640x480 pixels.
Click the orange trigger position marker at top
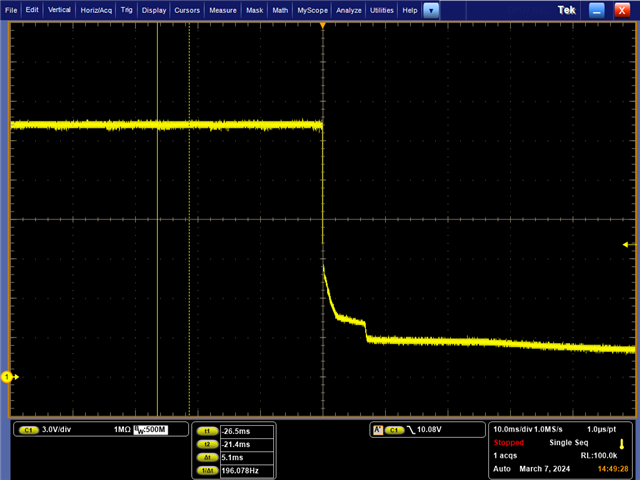click(323, 26)
